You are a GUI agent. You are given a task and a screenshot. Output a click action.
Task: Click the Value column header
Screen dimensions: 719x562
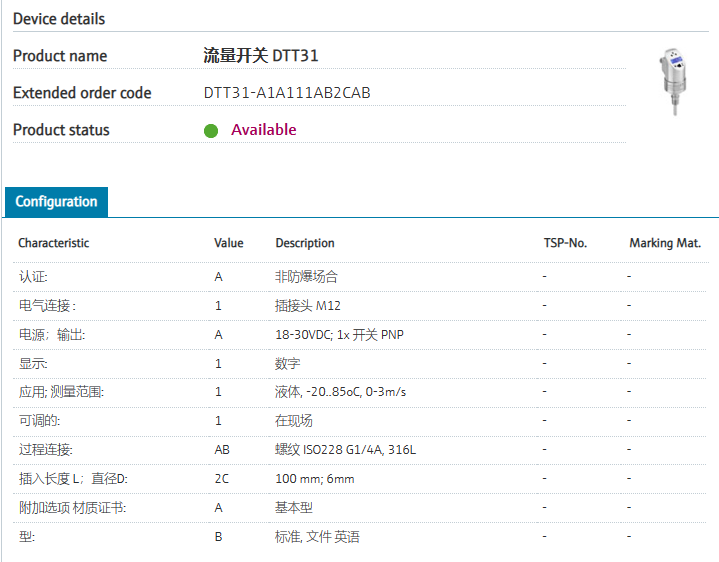(x=228, y=243)
